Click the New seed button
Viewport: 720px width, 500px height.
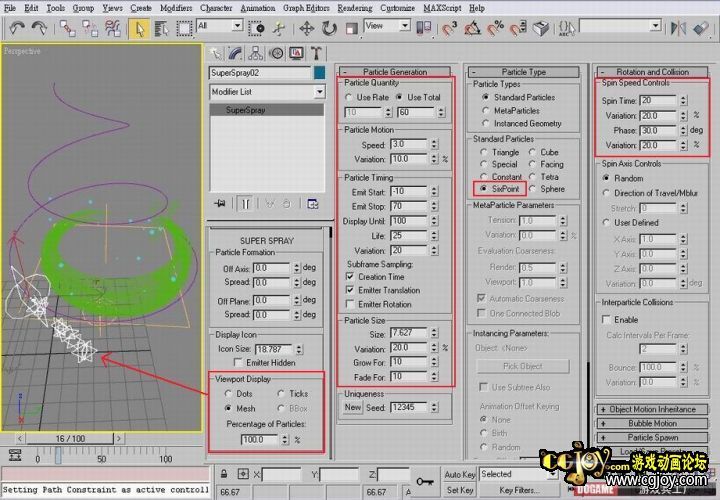[x=353, y=407]
